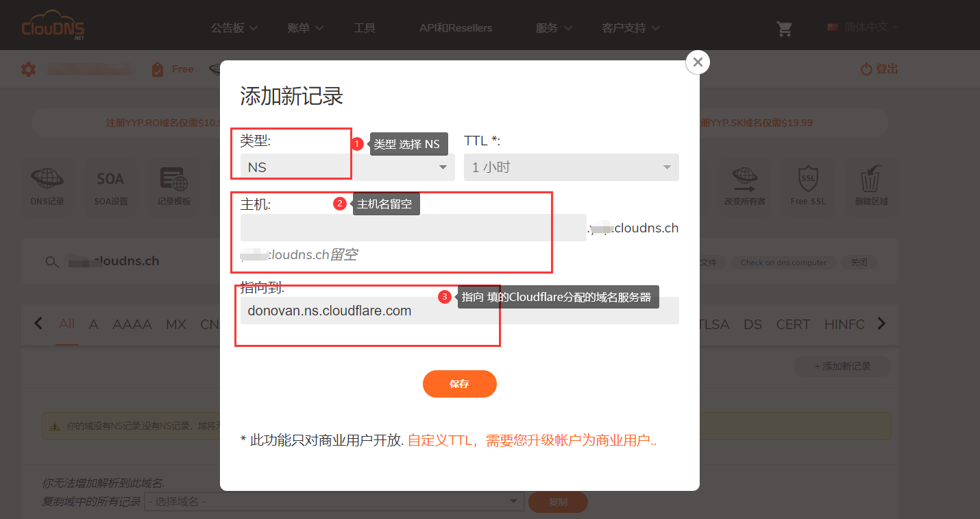Expand the 服务 menu

coord(554,28)
